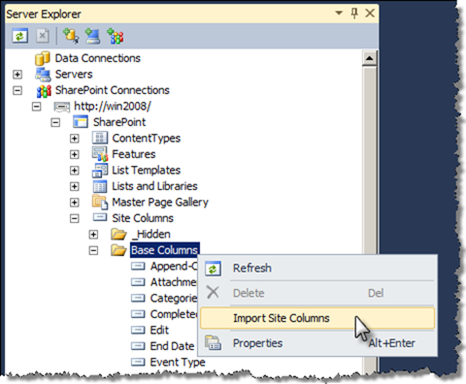Image resolution: width=466 pixels, height=384 pixels.
Task: Click the Categories column field icon
Action: pos(138,298)
